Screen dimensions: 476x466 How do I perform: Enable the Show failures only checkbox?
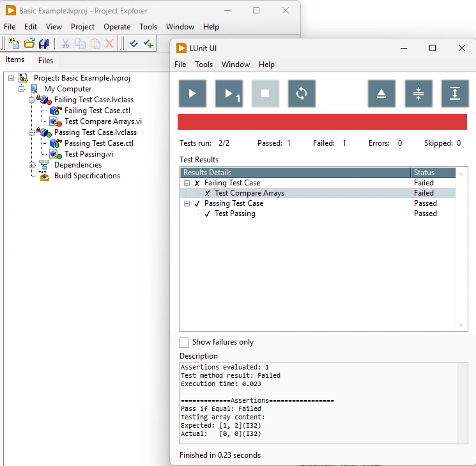[x=184, y=343]
